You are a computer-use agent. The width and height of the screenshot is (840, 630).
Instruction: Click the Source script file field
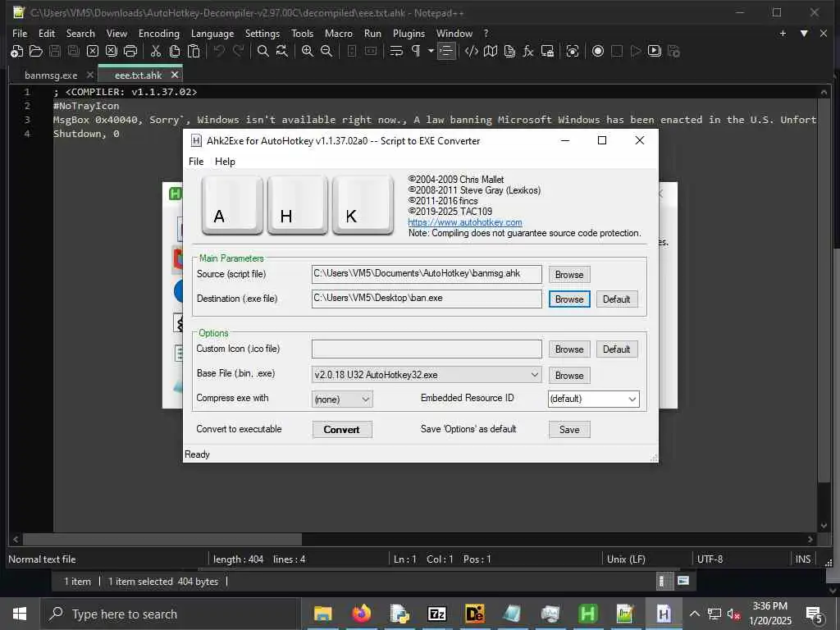click(x=427, y=274)
